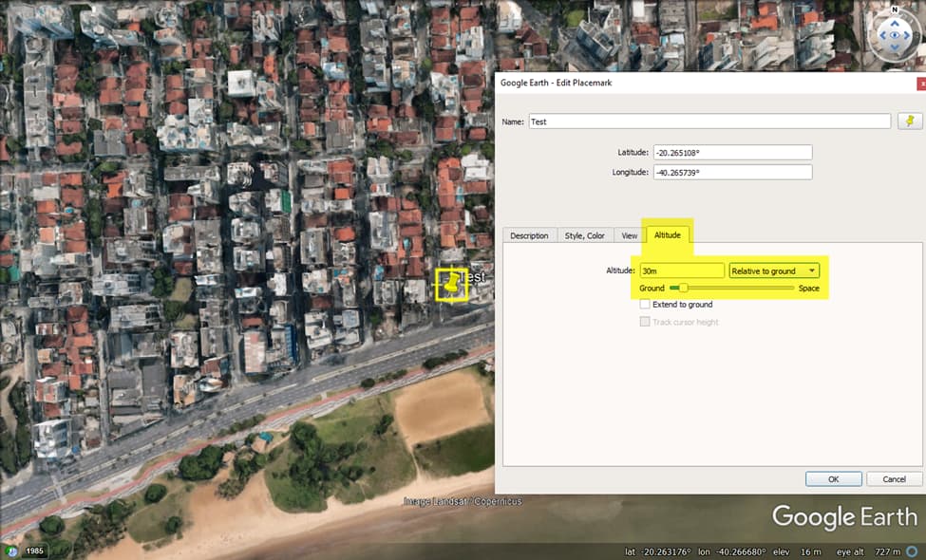Click the Image Landsat / Copernicus attribution text

click(x=463, y=501)
